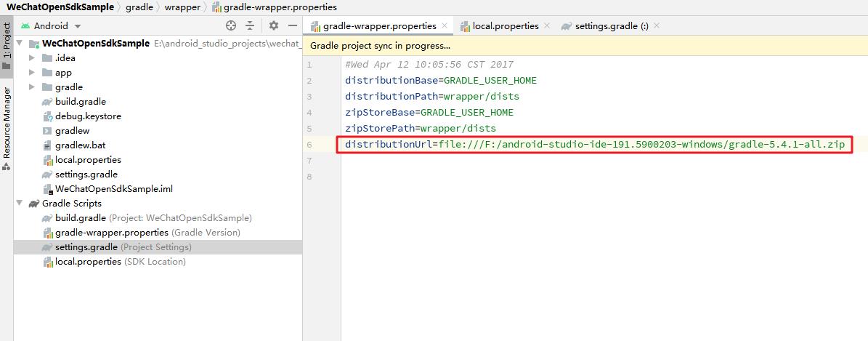Open the Android view dropdown
The height and width of the screenshot is (341, 868).
pyautogui.click(x=78, y=26)
